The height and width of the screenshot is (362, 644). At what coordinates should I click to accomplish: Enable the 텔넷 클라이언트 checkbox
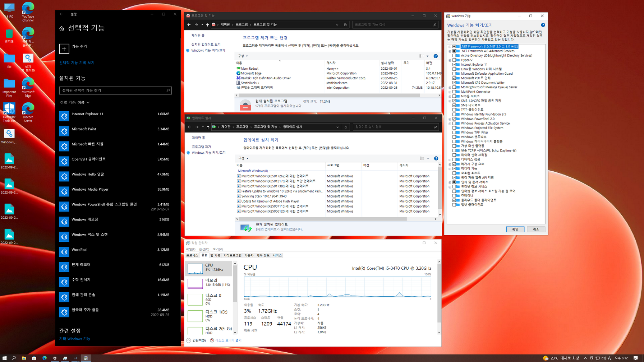[x=454, y=205]
